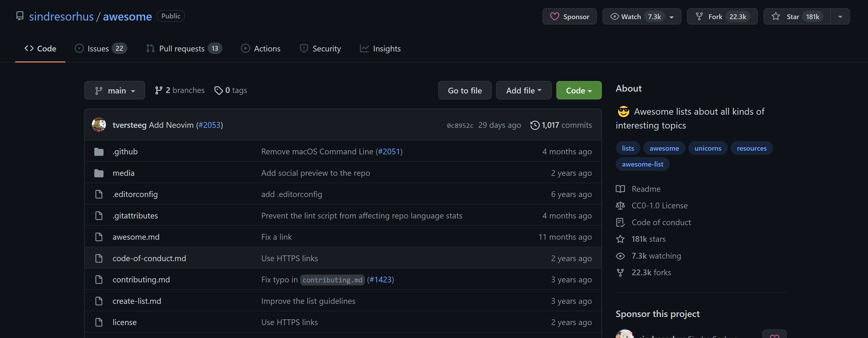Screen dimensions: 868x338
Task: Click the awesome-list topic tag
Action: (642, 164)
